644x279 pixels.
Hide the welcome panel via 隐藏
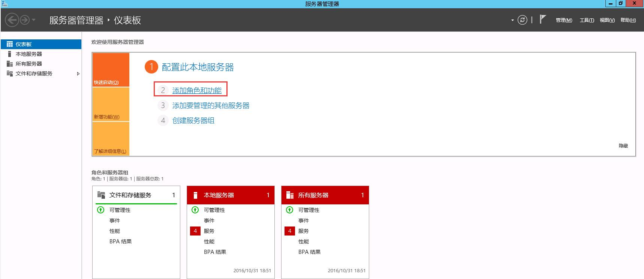pos(623,145)
